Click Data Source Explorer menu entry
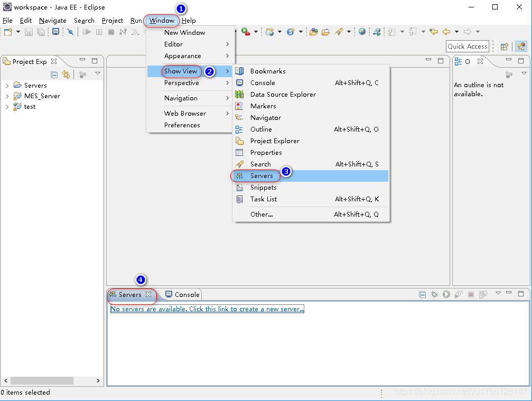532x401 pixels. 283,95
